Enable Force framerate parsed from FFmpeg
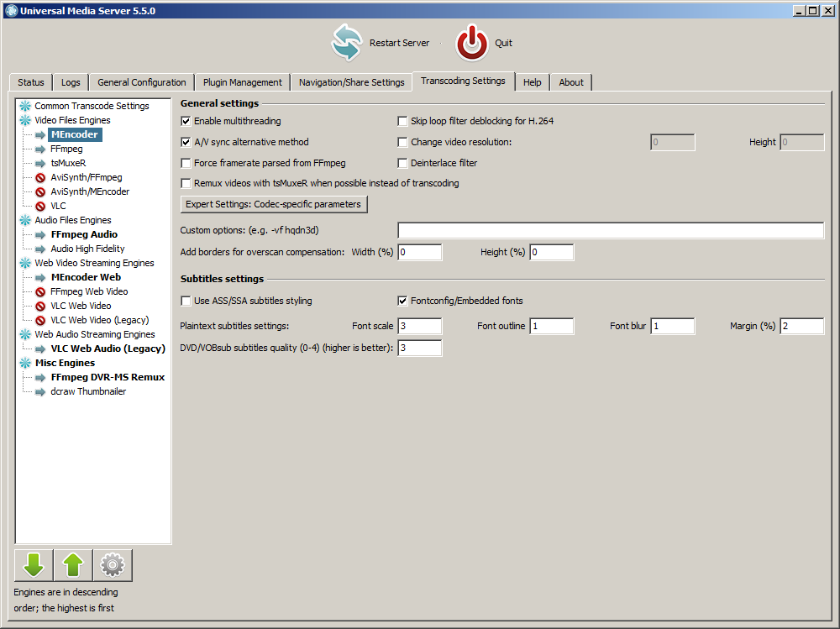Screen dimensions: 840x629 (186, 163)
